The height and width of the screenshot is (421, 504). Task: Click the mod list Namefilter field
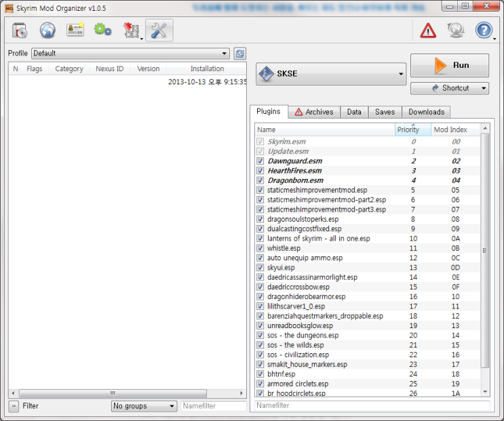214,406
